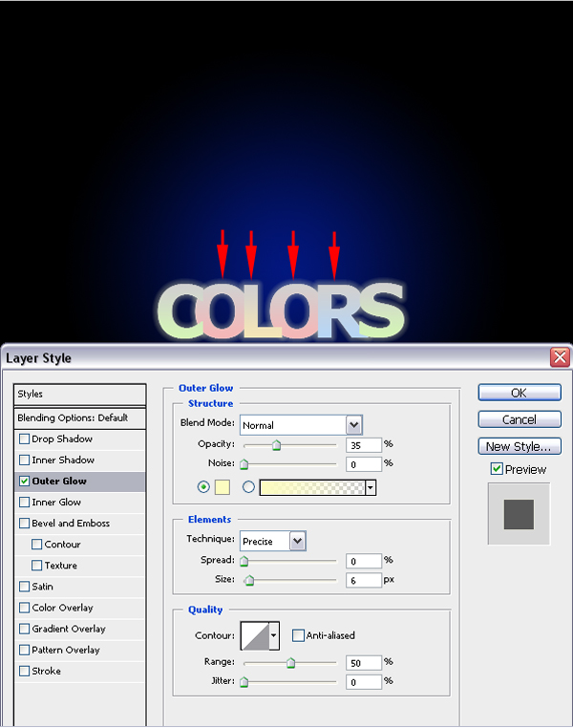Toggle the Preview checkbox
This screenshot has width=573, height=728.
(497, 469)
